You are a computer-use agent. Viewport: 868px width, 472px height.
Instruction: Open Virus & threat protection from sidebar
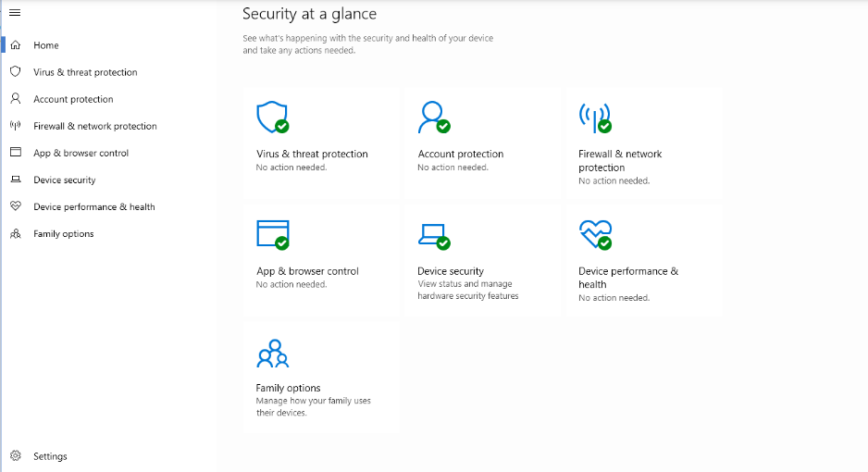(x=85, y=72)
